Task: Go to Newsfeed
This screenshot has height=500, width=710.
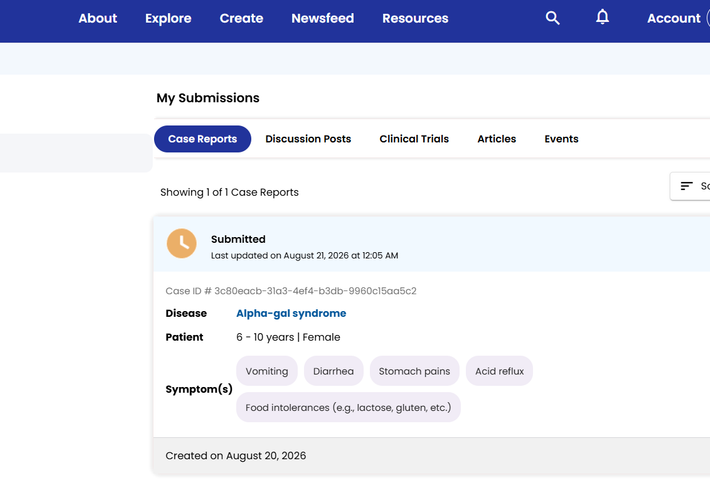Action: coord(322,18)
